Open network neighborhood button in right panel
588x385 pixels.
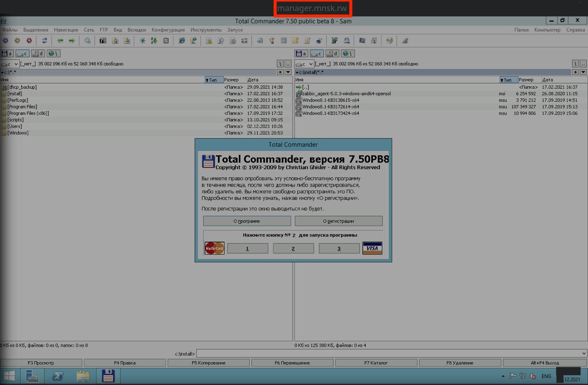[348, 54]
